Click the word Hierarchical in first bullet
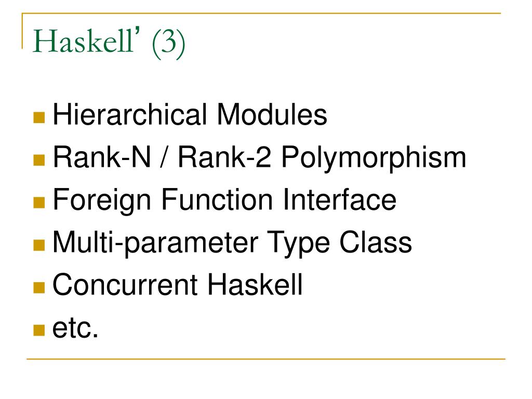This screenshot has height=399, width=532. [x=129, y=114]
